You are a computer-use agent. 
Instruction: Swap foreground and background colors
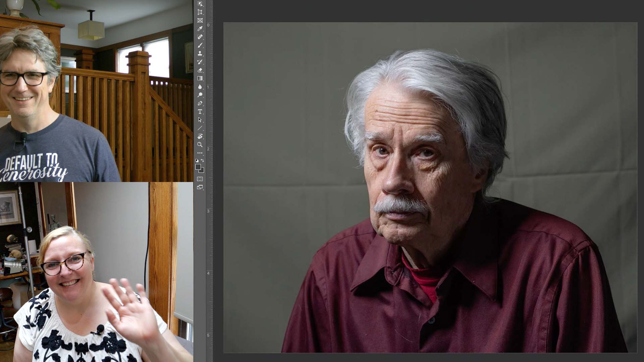(x=202, y=161)
